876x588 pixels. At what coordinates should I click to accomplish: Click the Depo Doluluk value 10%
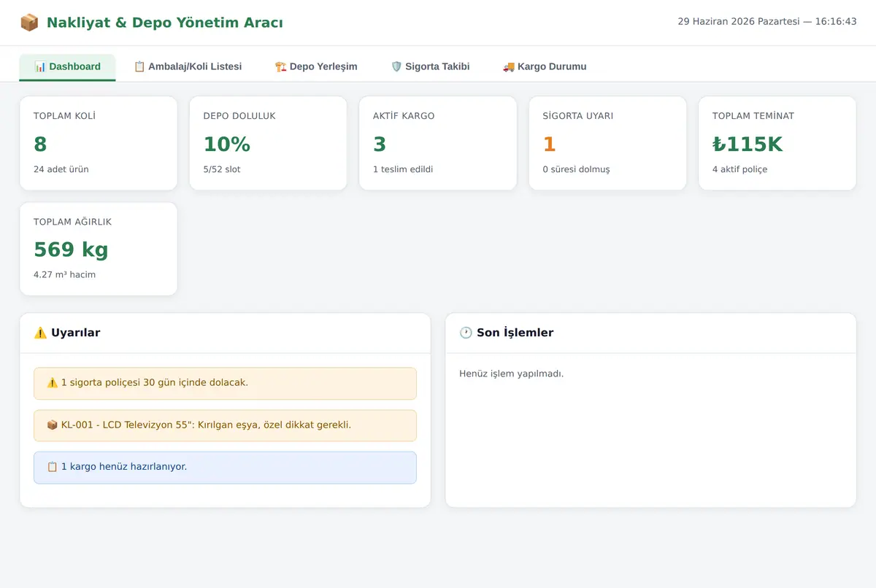point(227,144)
